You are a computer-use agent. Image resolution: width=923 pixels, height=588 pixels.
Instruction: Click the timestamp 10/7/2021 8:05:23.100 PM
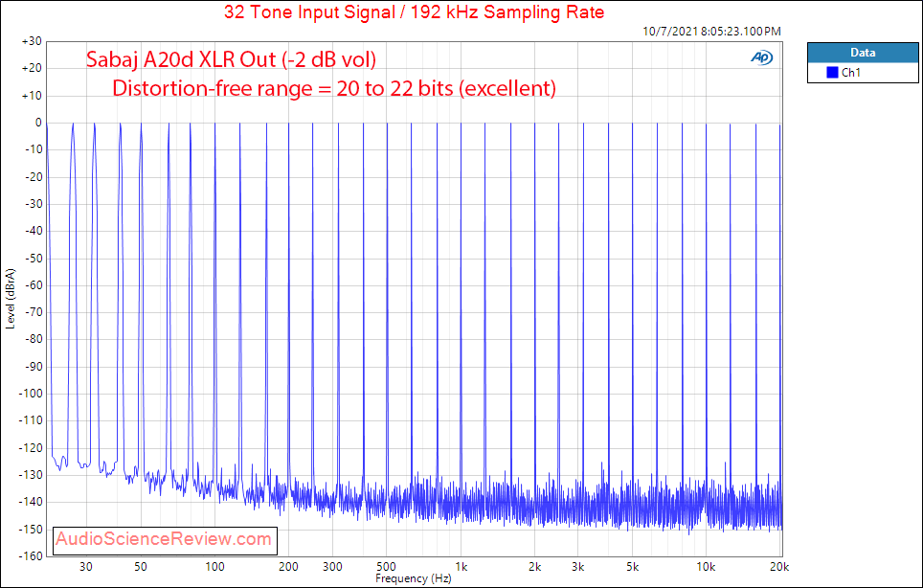click(711, 32)
